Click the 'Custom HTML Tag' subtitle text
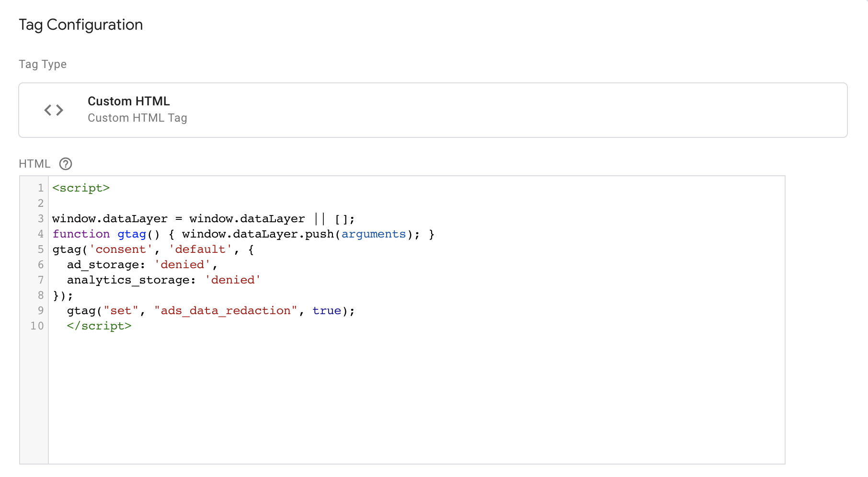868x477 pixels. click(137, 118)
